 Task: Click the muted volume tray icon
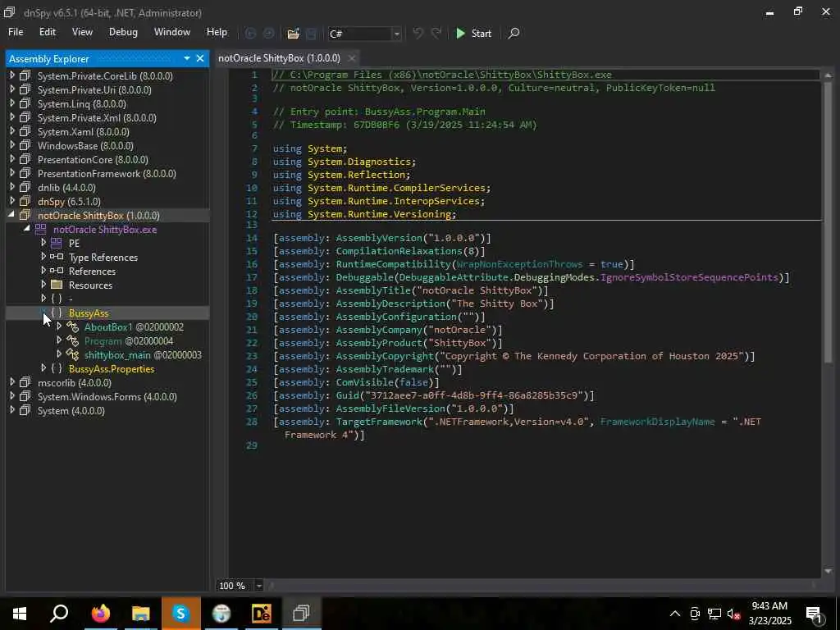coord(733,614)
